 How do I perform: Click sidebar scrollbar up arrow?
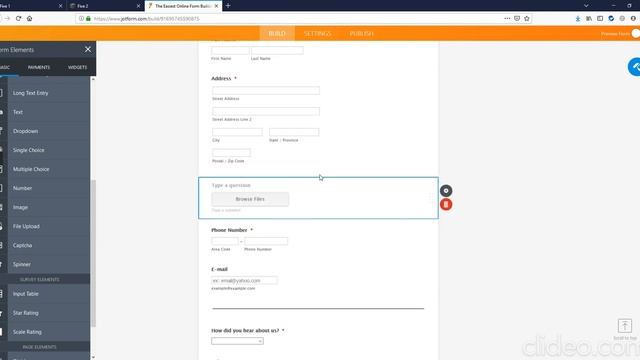(x=93, y=79)
